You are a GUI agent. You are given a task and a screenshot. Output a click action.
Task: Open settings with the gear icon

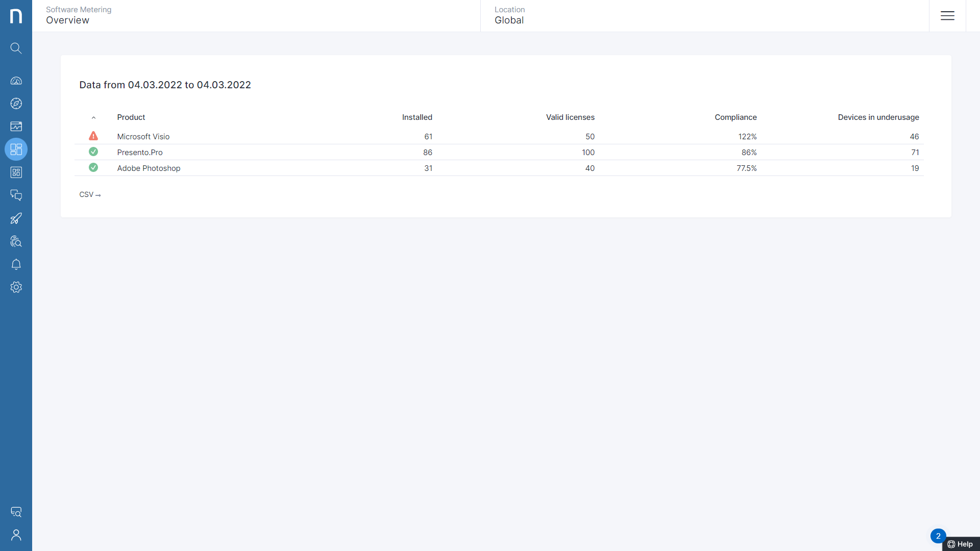tap(16, 287)
